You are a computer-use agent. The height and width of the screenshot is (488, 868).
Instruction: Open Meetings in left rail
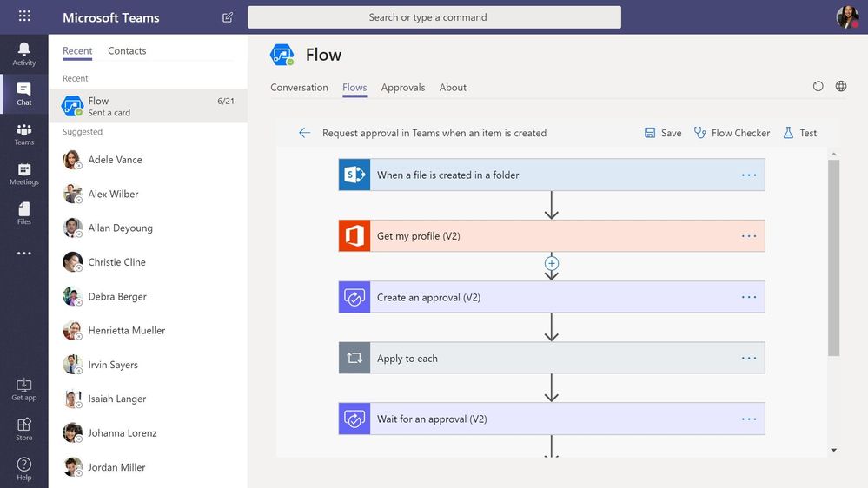23,174
